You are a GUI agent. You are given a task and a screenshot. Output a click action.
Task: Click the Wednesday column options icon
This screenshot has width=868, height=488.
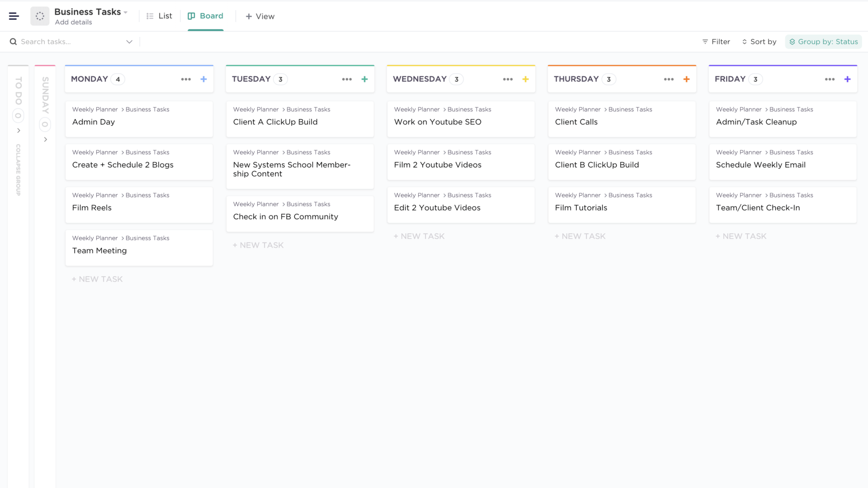[508, 79]
